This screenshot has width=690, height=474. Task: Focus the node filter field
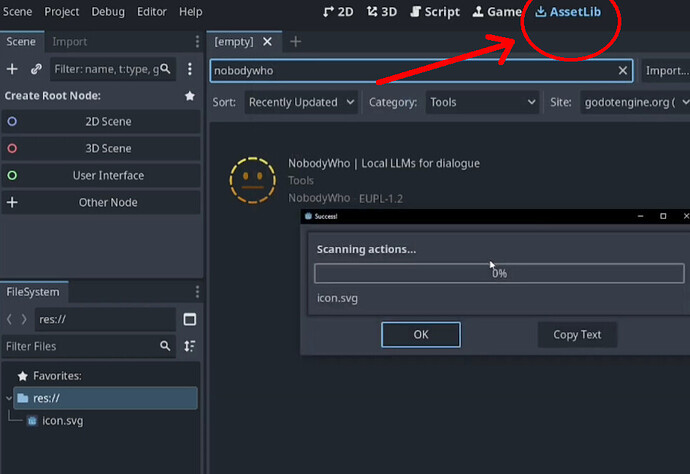(x=113, y=69)
